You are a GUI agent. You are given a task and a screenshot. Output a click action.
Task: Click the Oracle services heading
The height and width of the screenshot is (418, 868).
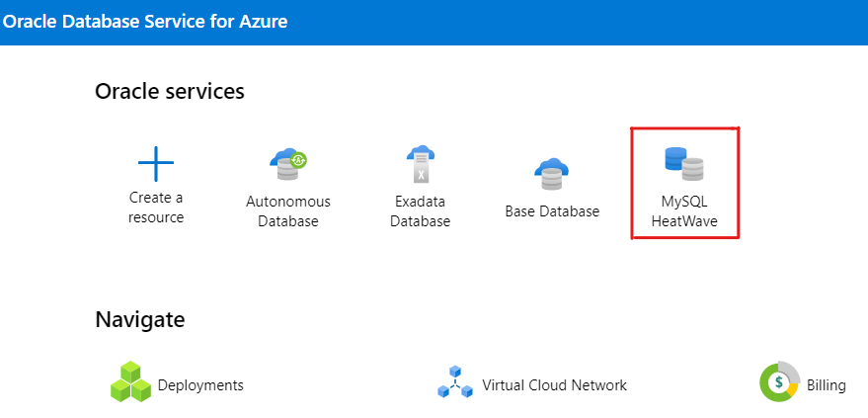tap(170, 91)
